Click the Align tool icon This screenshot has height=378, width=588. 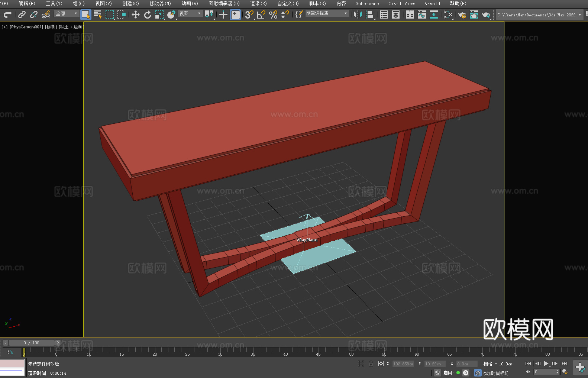pyautogui.click(x=370, y=14)
